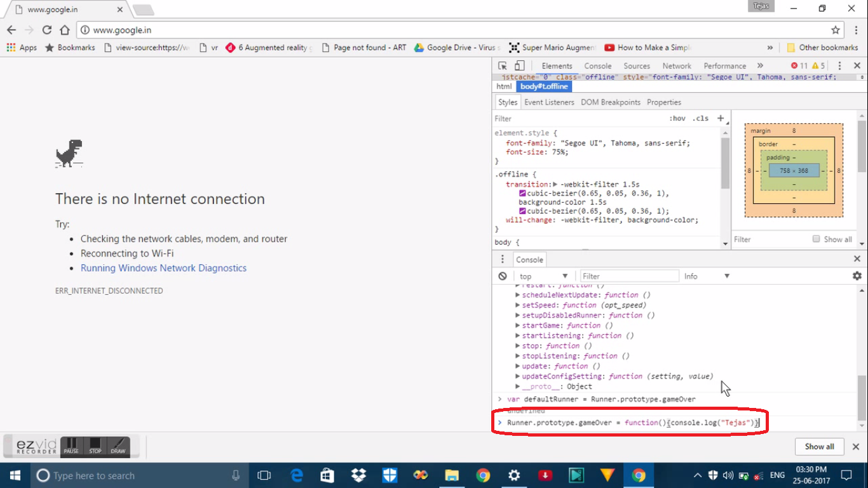Close the console drawer
The height and width of the screenshot is (488, 868).
pos(857,259)
